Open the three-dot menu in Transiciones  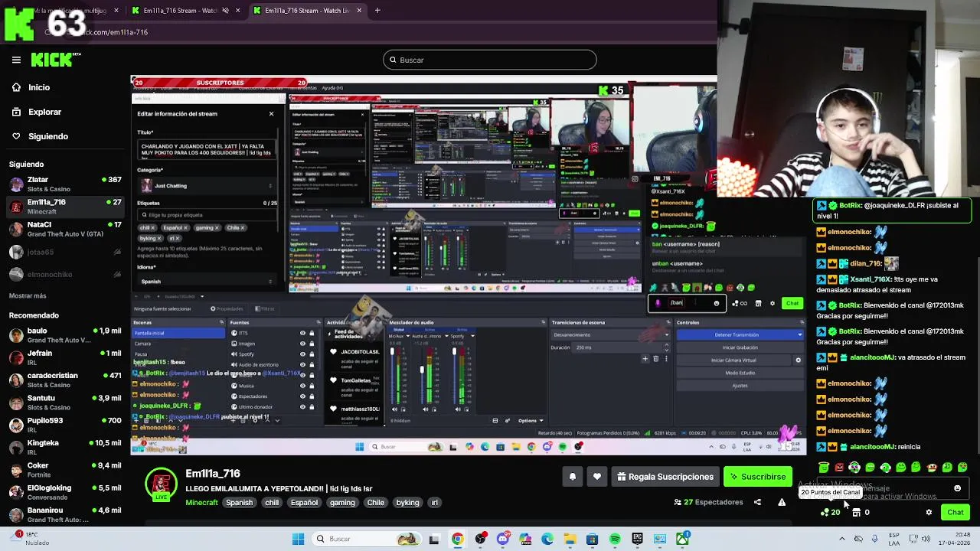[666, 359]
